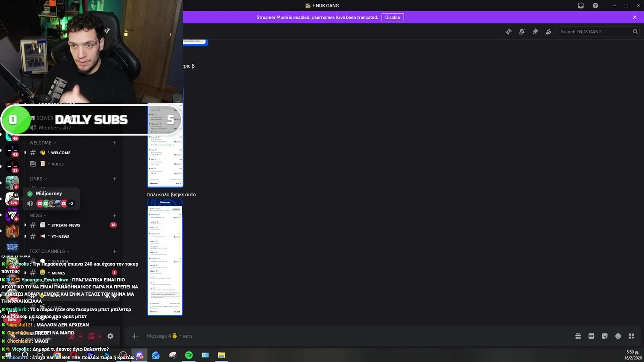This screenshot has width=644, height=362.
Task: Collapse the LINKS category
Action: [38, 179]
